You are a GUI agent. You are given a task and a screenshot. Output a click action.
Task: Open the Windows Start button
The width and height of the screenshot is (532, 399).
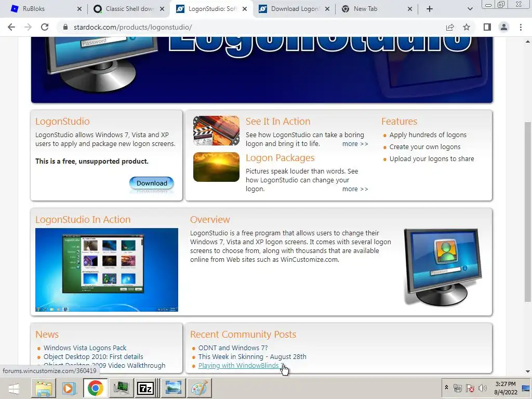pyautogui.click(x=14, y=388)
